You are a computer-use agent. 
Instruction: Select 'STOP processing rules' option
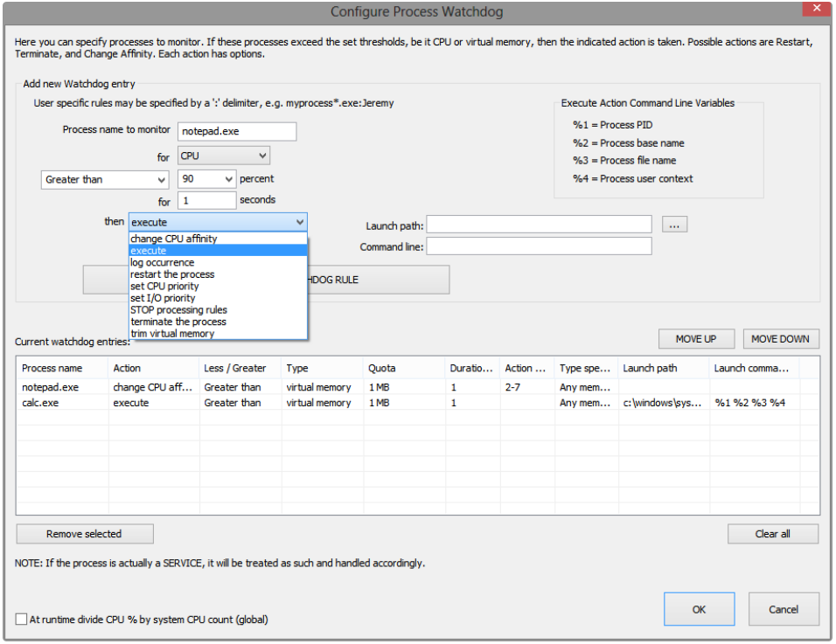pos(178,309)
